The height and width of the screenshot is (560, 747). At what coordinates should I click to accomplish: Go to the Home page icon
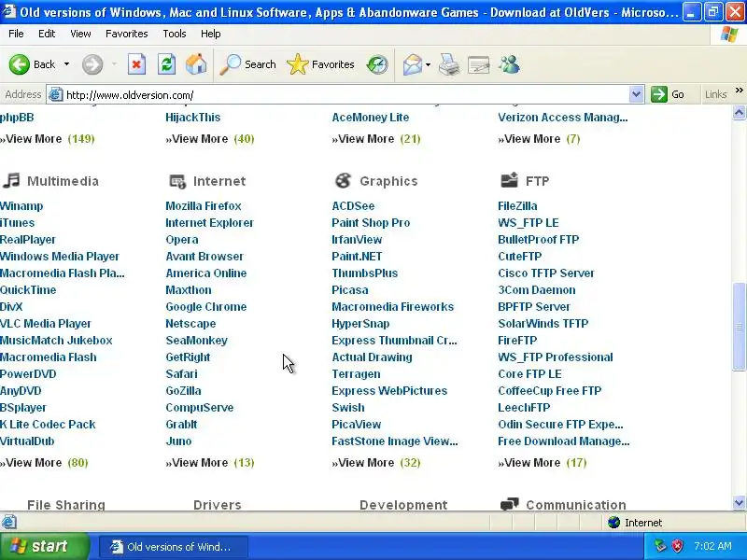coord(196,64)
